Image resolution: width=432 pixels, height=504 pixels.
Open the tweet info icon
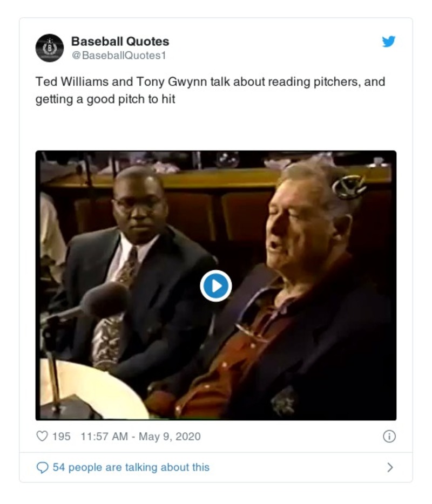(x=389, y=436)
